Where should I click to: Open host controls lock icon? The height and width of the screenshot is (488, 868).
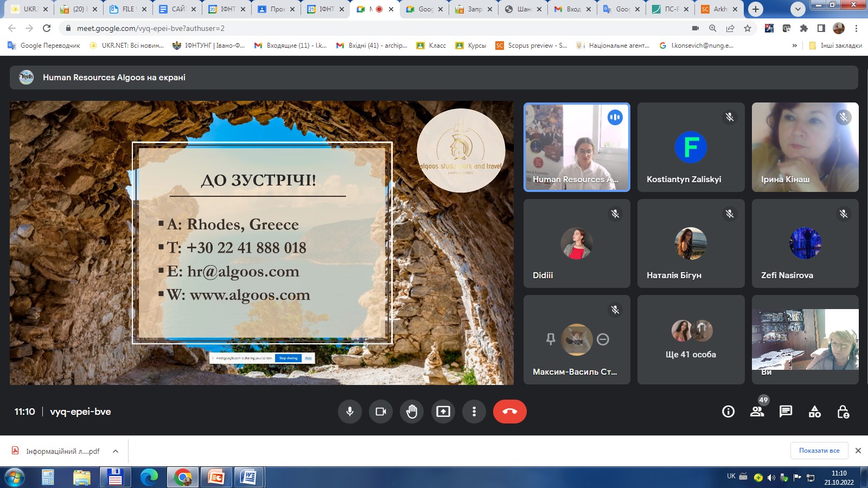click(843, 412)
